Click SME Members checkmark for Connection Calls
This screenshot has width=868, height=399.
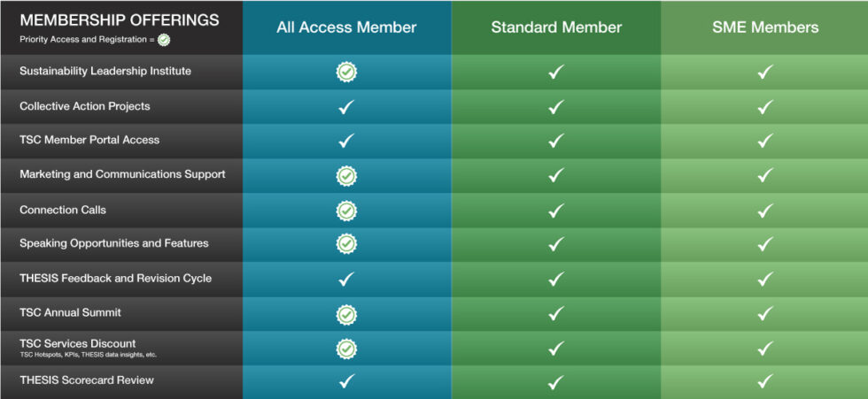(x=765, y=211)
